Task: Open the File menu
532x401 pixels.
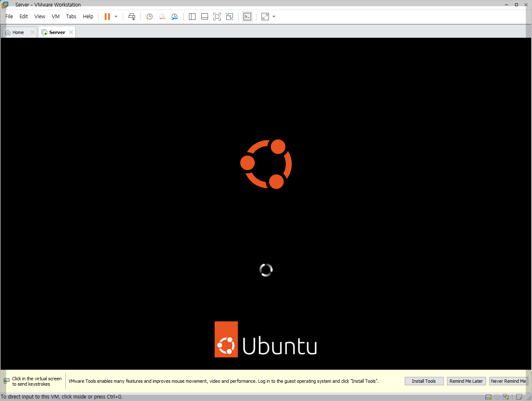Action: (9, 17)
